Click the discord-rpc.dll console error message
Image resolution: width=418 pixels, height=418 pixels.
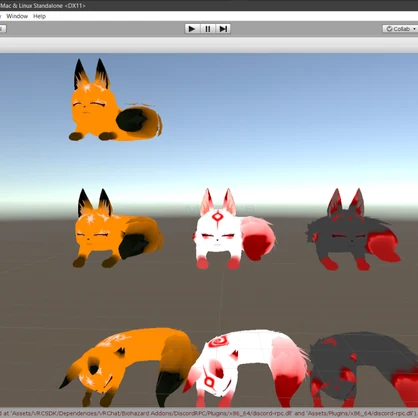point(209,413)
